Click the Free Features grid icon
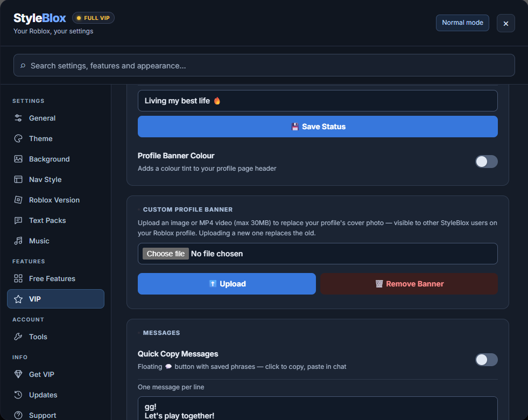This screenshot has width=528, height=420. (18, 278)
